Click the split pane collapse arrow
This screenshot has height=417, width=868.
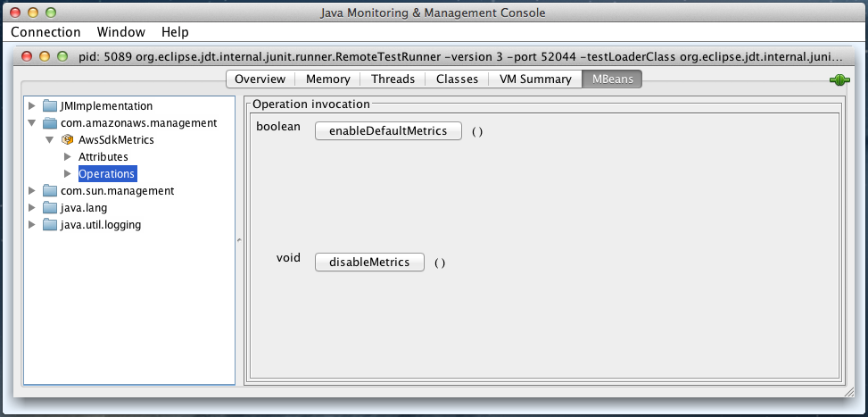point(239,240)
